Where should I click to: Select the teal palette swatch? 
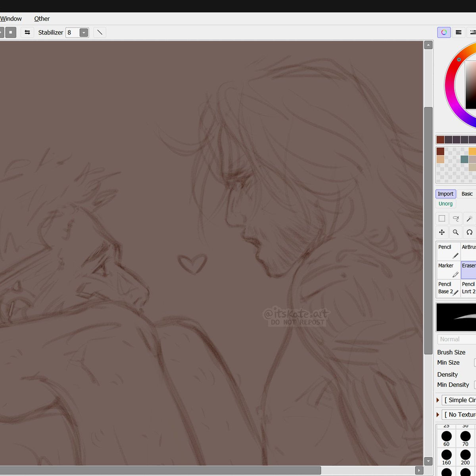[464, 159]
